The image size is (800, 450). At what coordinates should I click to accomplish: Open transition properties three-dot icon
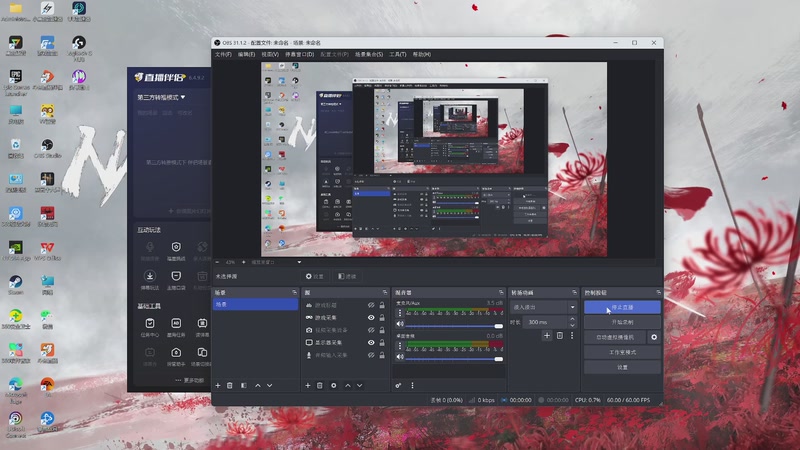[x=572, y=336]
